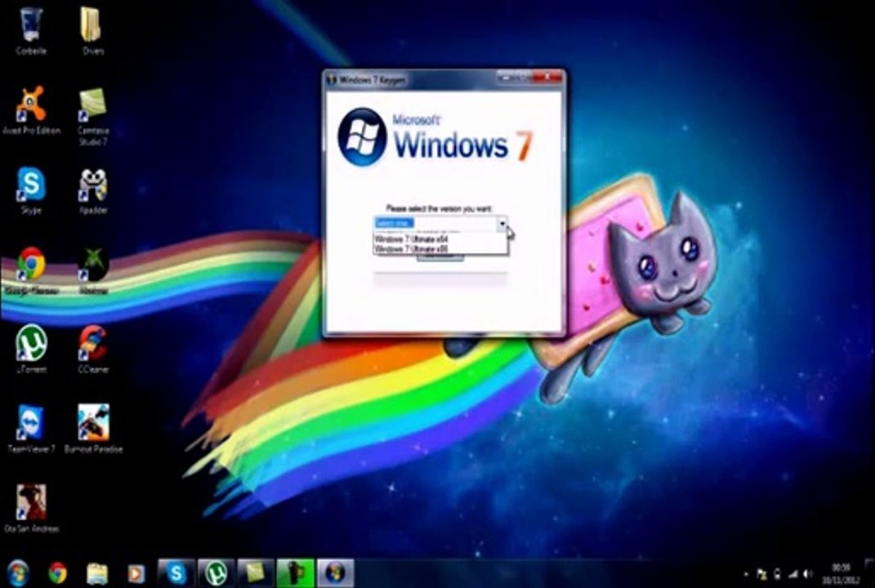
Task: Open the Xpadder desktop shortcut
Action: click(92, 189)
